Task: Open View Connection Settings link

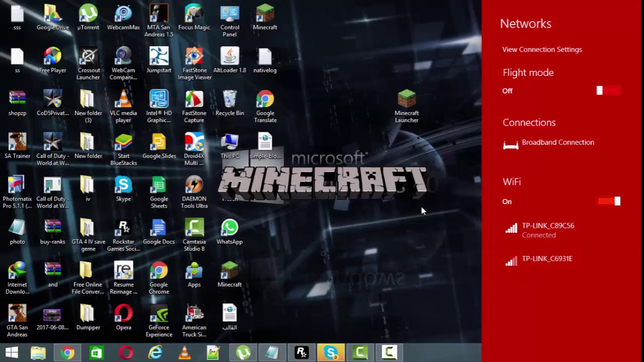Action: [542, 49]
